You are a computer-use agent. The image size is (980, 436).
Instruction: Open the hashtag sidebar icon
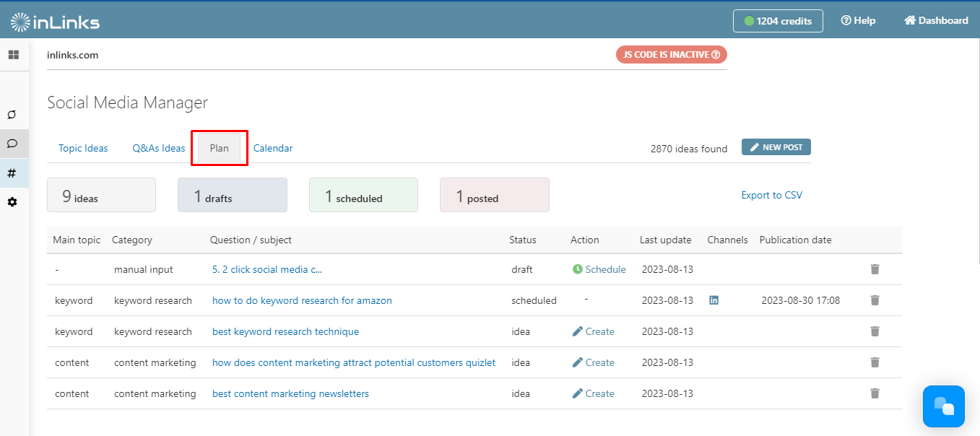(x=12, y=173)
